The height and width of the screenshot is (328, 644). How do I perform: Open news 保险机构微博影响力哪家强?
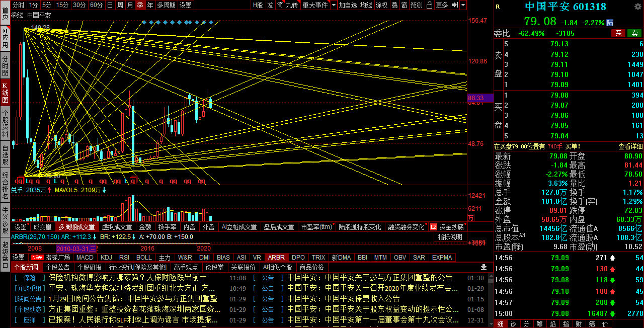tap(127, 278)
